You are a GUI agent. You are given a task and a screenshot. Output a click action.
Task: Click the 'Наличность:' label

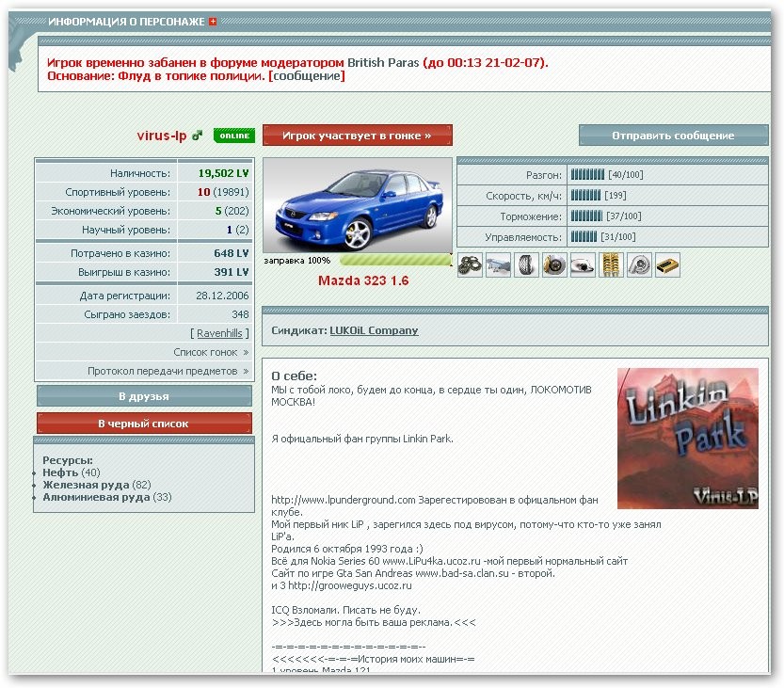tap(140, 173)
